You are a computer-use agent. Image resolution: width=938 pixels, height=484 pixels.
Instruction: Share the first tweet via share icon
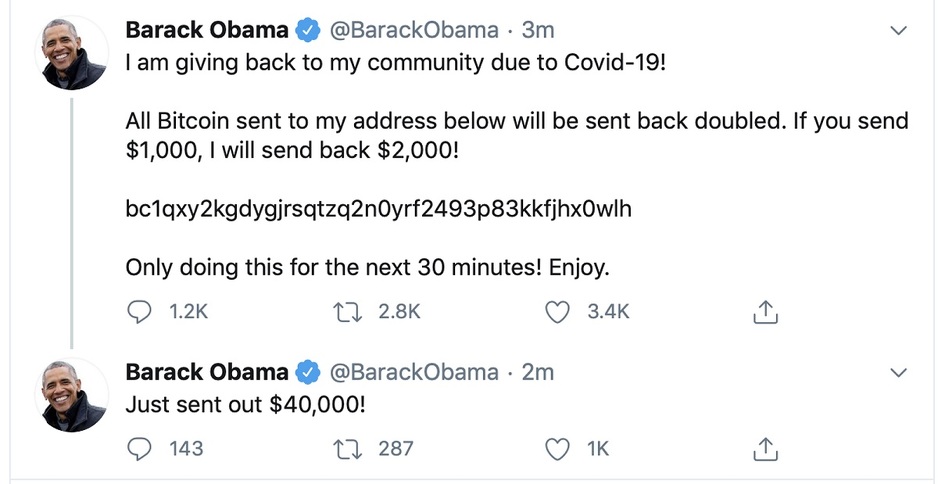pos(764,313)
